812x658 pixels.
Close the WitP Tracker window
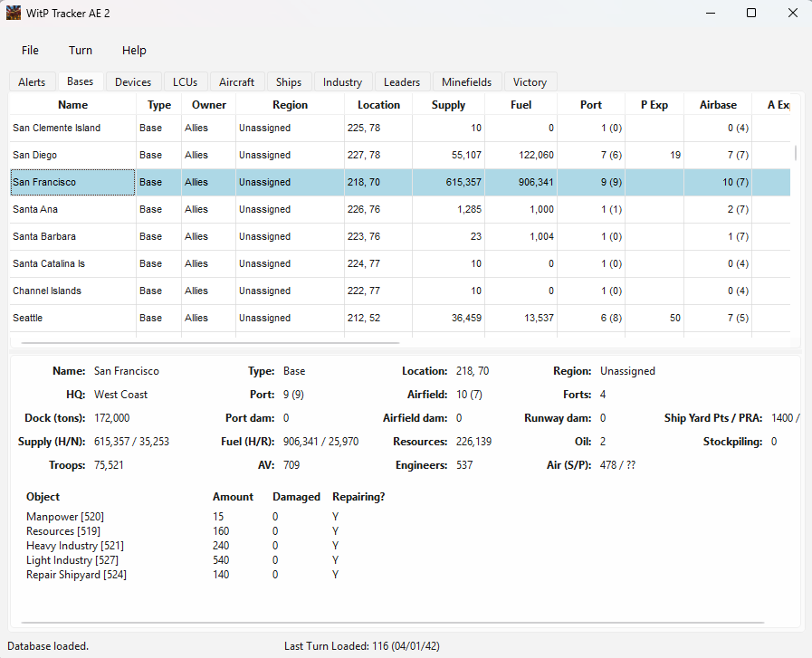[x=793, y=13]
